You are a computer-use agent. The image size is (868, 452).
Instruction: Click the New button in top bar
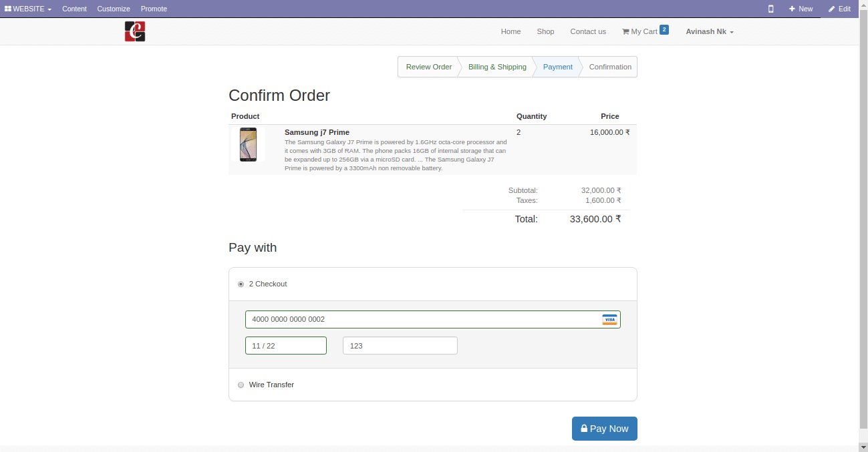tap(801, 9)
